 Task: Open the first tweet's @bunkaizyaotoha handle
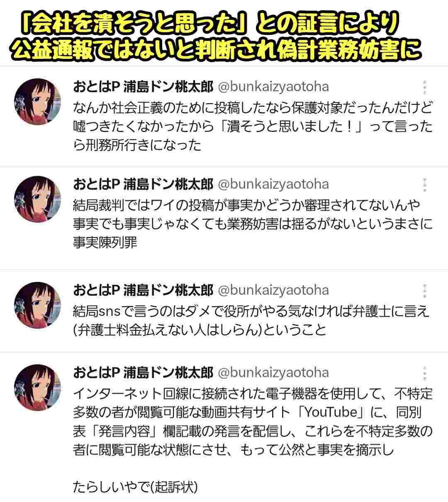273,87
